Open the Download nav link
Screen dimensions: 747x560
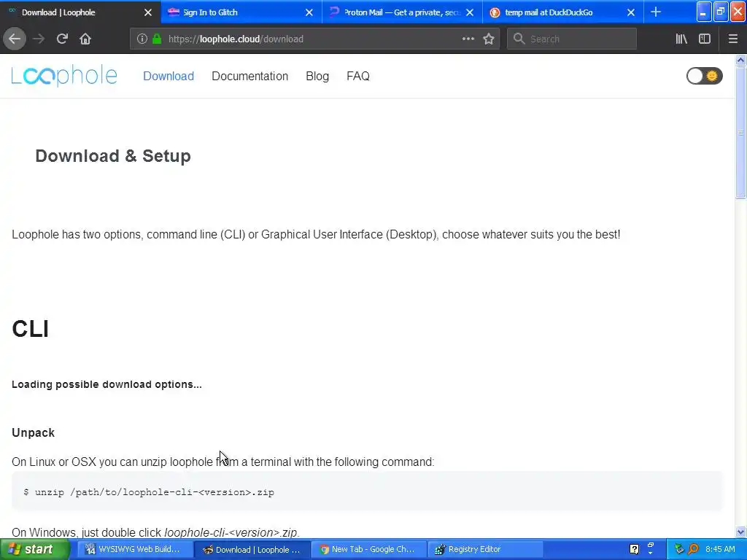[169, 76]
